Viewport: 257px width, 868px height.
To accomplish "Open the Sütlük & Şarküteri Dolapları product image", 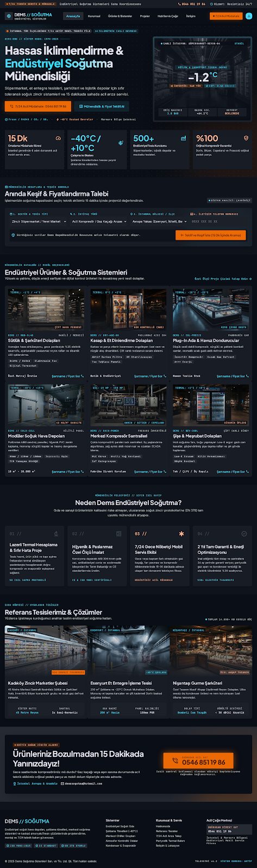I will click(46, 309).
